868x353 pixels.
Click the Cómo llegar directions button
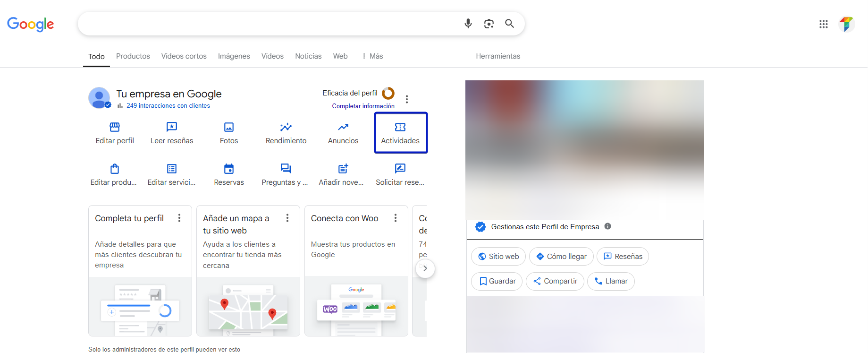[x=561, y=257]
